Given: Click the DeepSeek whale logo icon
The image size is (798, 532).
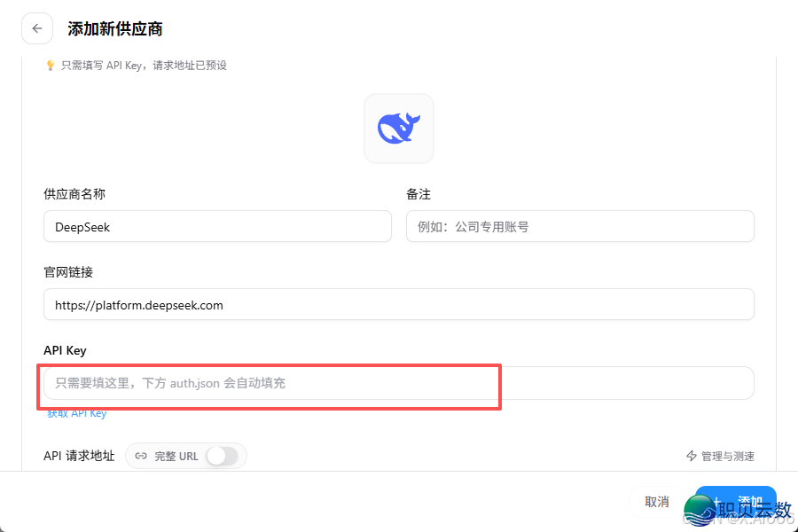Looking at the screenshot, I should pyautogui.click(x=399, y=129).
